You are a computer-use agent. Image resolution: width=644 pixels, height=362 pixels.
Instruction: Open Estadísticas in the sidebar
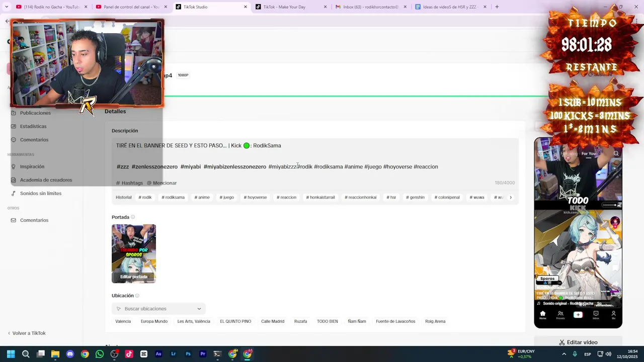click(x=33, y=126)
